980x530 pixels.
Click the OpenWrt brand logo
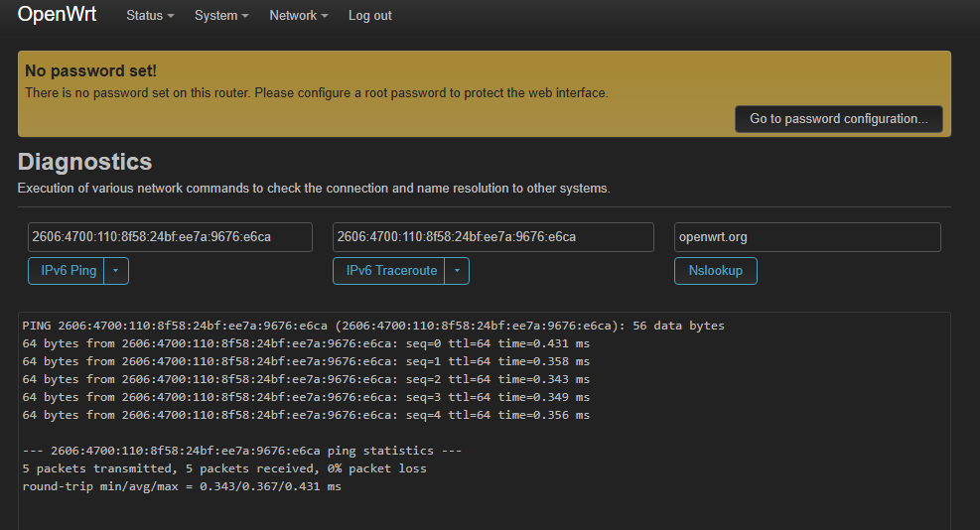[57, 14]
